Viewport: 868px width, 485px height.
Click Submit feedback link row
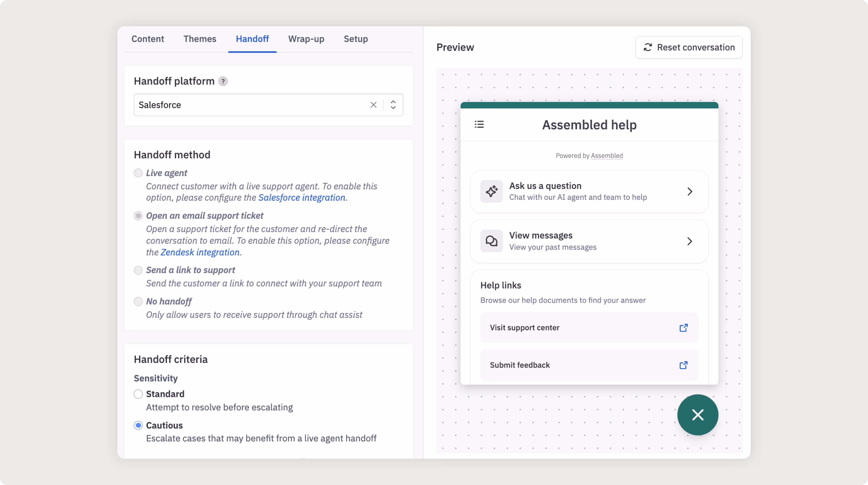tap(589, 365)
